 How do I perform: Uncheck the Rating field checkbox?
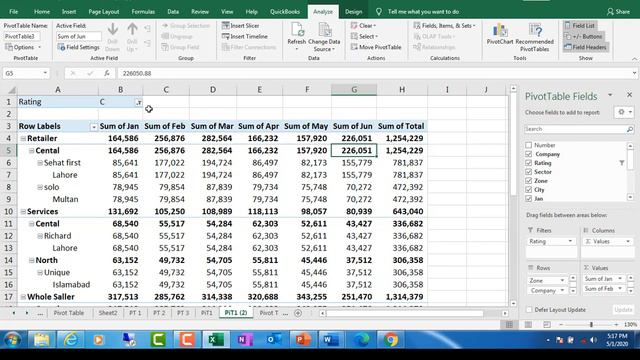(529, 163)
